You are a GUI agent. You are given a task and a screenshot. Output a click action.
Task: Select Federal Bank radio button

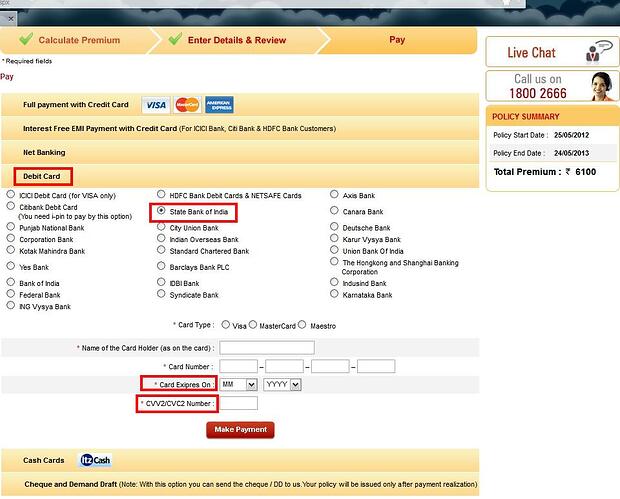pyautogui.click(x=11, y=294)
